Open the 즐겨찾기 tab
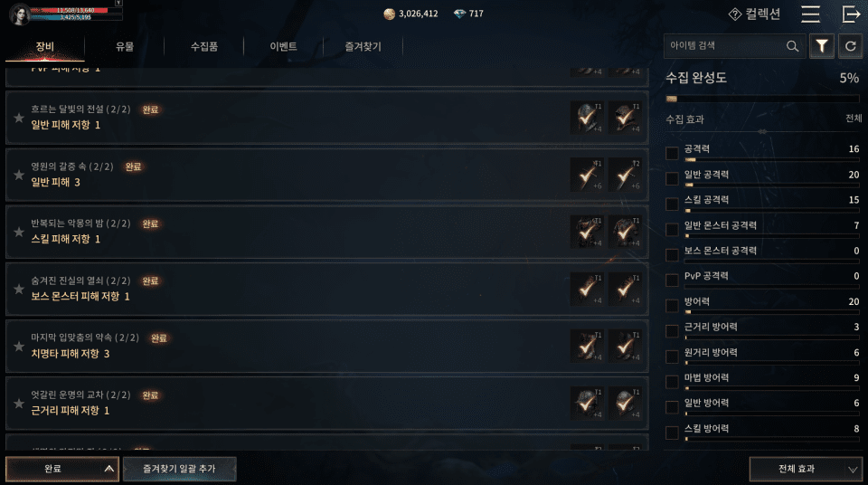The height and width of the screenshot is (485, 868). [x=363, y=46]
